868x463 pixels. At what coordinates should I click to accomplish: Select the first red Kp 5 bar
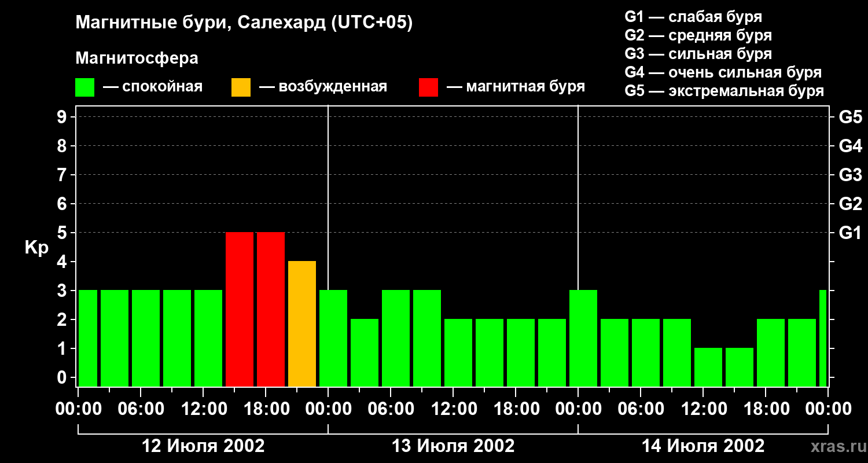coord(240,310)
